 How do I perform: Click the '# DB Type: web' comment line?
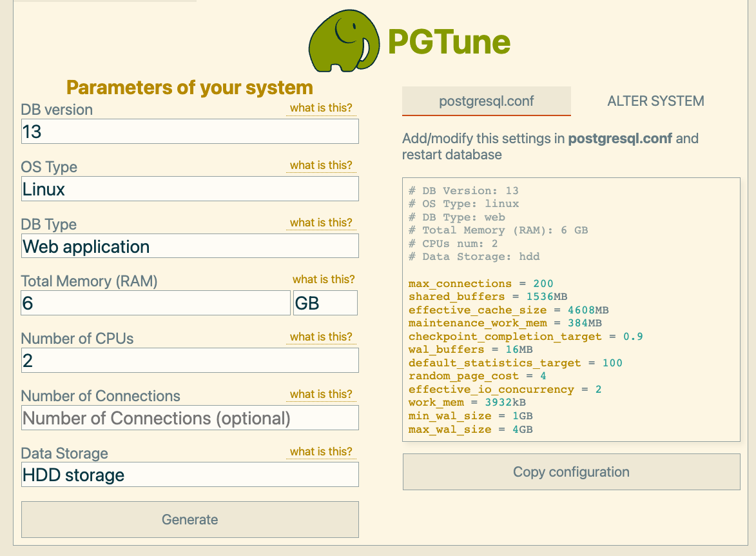[456, 217]
